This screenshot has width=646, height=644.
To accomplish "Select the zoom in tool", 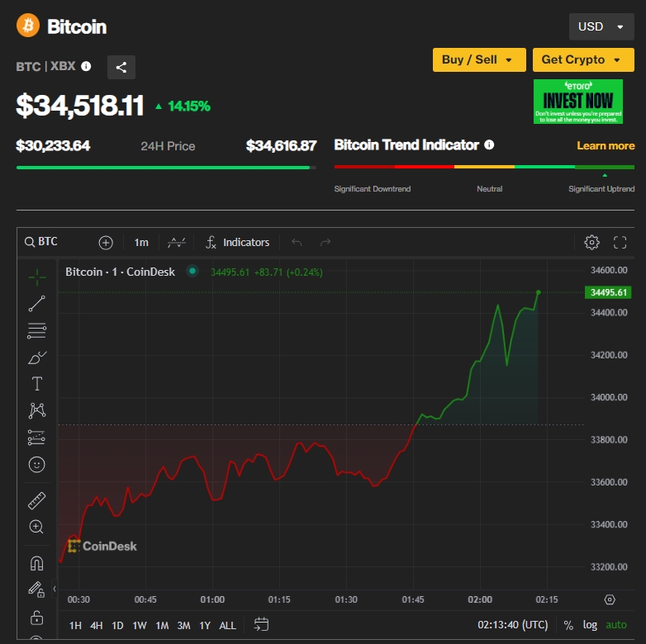I will coord(36,527).
